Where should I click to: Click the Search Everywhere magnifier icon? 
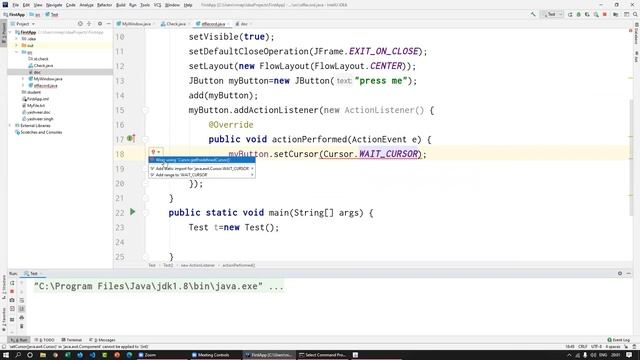[635, 14]
